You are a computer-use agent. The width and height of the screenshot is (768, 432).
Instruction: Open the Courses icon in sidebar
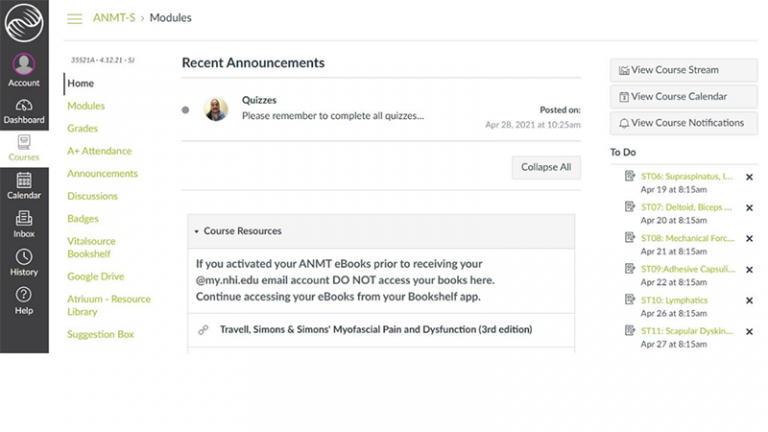point(24,143)
